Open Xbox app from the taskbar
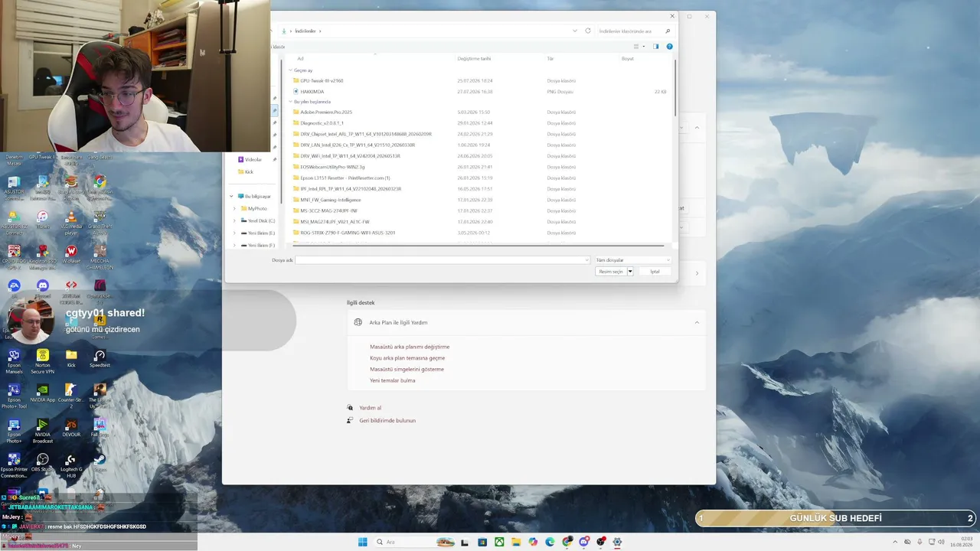This screenshot has height=551, width=980. 499,542
